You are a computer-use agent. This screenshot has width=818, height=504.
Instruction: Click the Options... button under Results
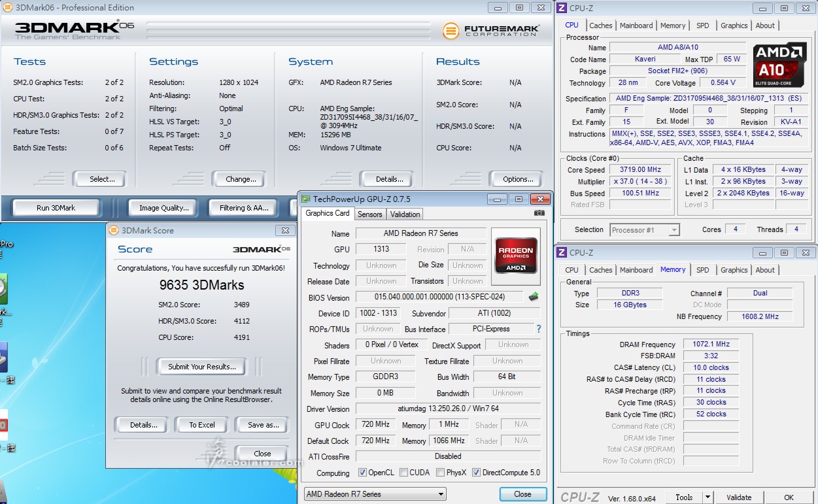[x=518, y=179]
